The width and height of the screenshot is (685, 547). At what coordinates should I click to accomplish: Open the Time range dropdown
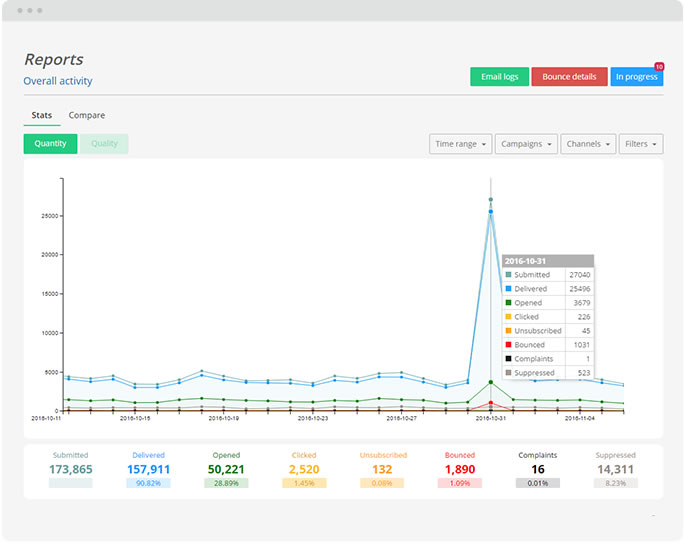(x=461, y=144)
